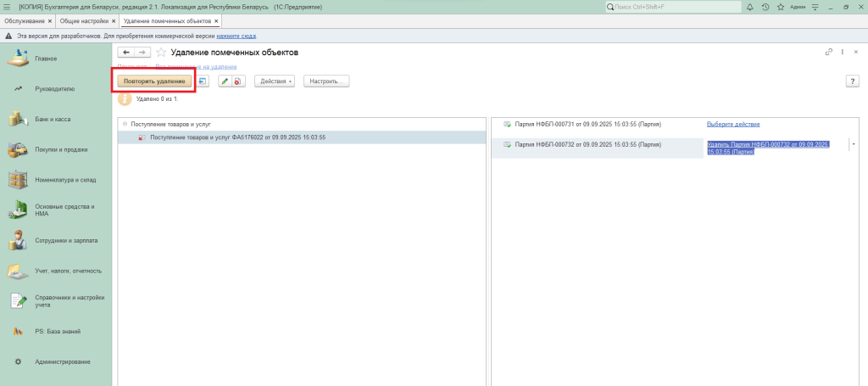Screen dimensions: 868x386
Task: Click the notifications bell icon
Action: click(x=750, y=7)
